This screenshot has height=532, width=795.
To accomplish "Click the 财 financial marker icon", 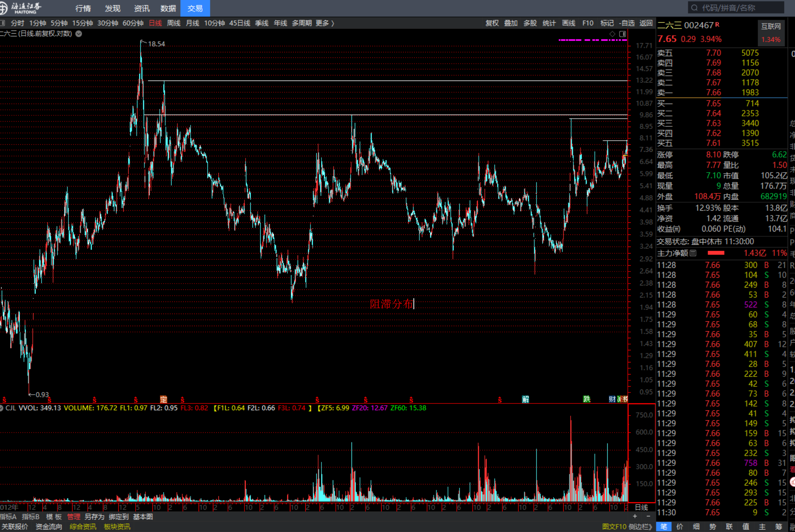I will [612, 399].
